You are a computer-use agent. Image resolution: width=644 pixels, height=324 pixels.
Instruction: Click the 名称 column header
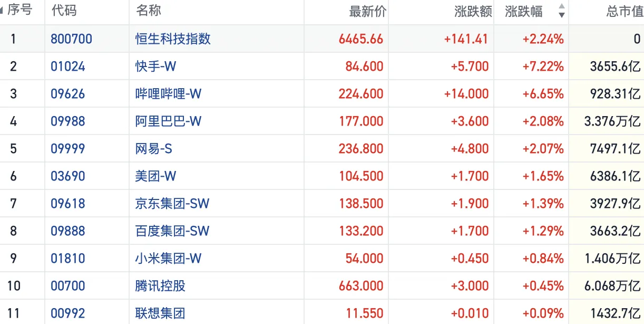pyautogui.click(x=148, y=11)
